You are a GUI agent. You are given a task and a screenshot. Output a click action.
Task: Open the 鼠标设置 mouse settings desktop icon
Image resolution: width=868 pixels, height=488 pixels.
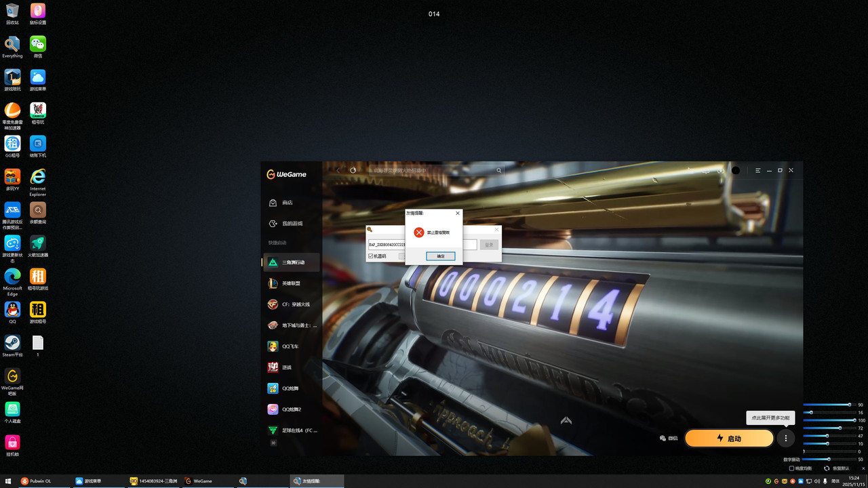click(38, 14)
